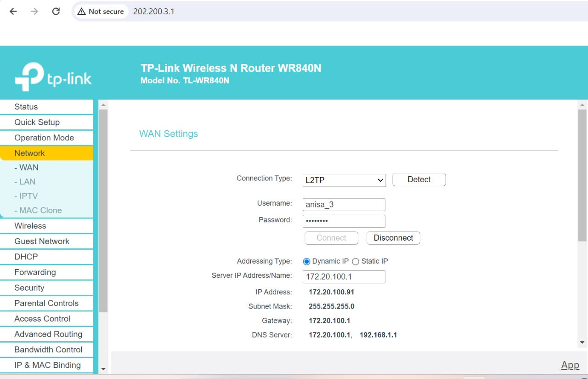The width and height of the screenshot is (588, 379).
Task: Select Static IP addressing type
Action: point(355,261)
